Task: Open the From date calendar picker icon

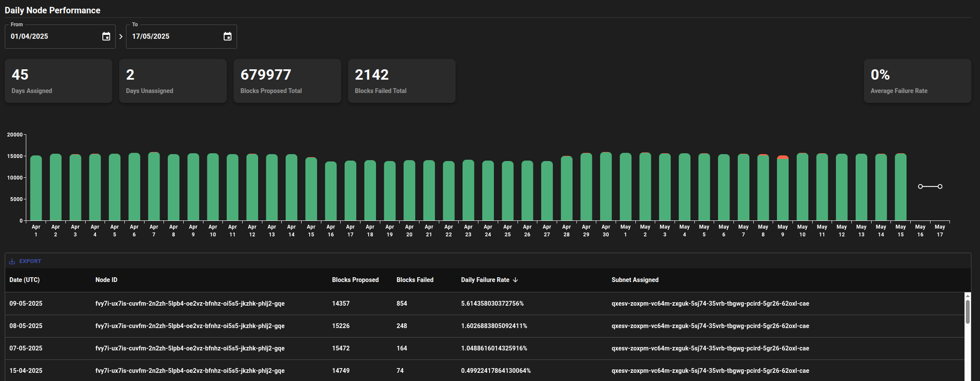Action: [x=106, y=37]
